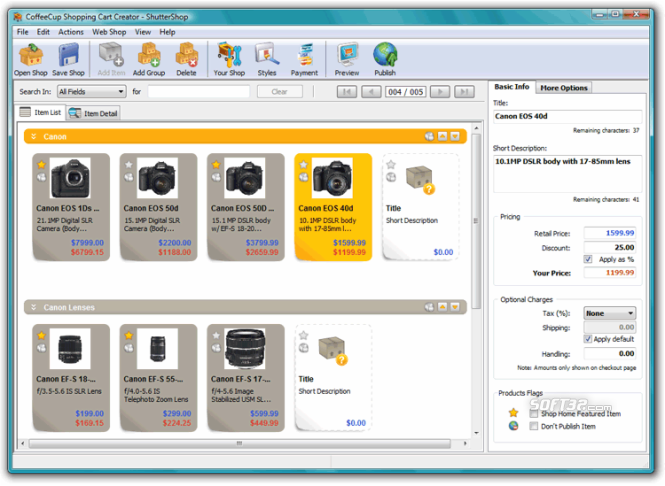
Task: Click the Retail Price field
Action: [610, 233]
